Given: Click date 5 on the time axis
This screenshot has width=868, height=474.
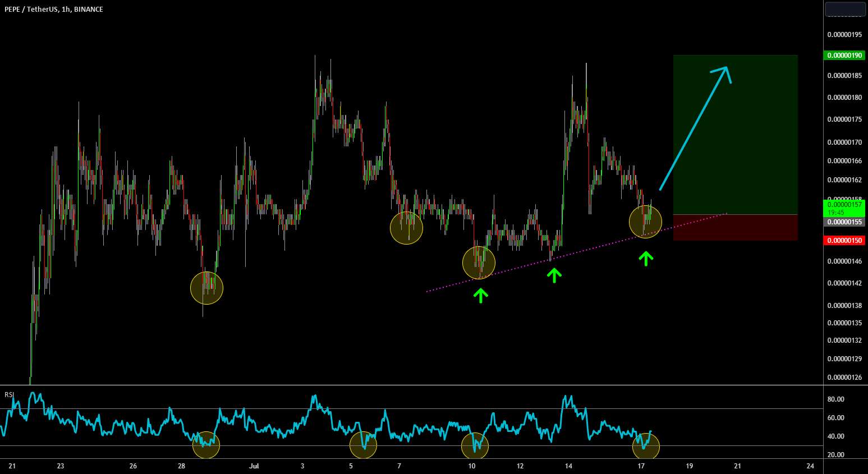Looking at the screenshot, I should click(351, 466).
